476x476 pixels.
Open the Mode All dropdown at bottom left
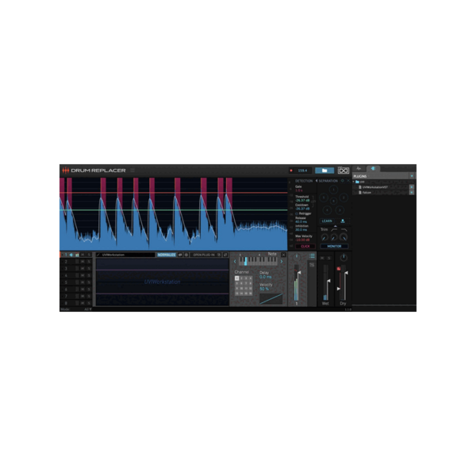88,309
